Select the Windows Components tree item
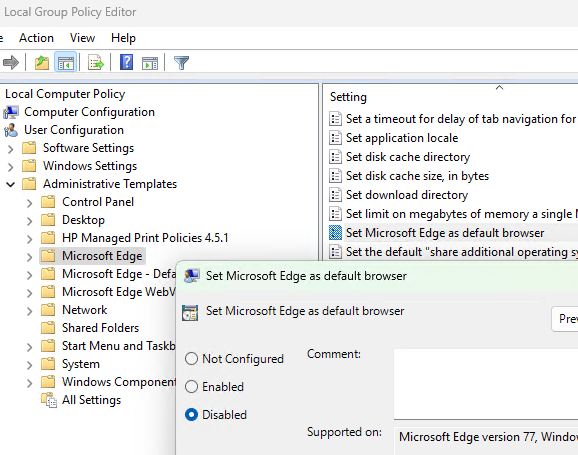Image resolution: width=578 pixels, height=455 pixels. coord(119,382)
